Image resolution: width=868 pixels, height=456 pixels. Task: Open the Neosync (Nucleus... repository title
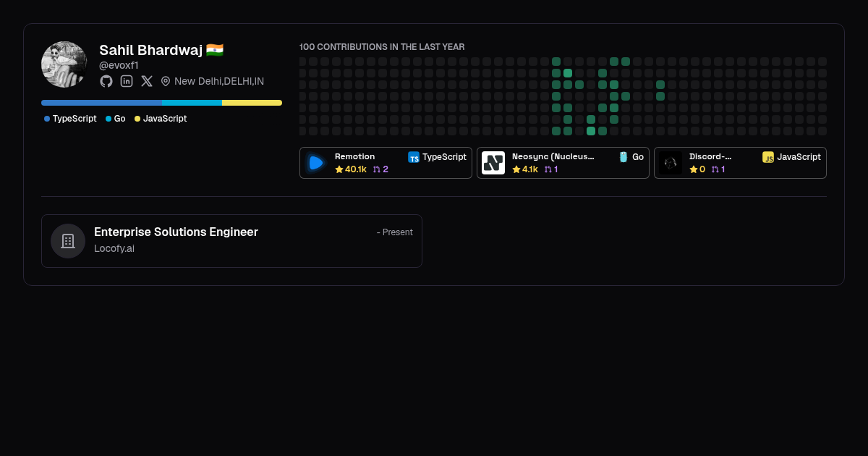[553, 156]
